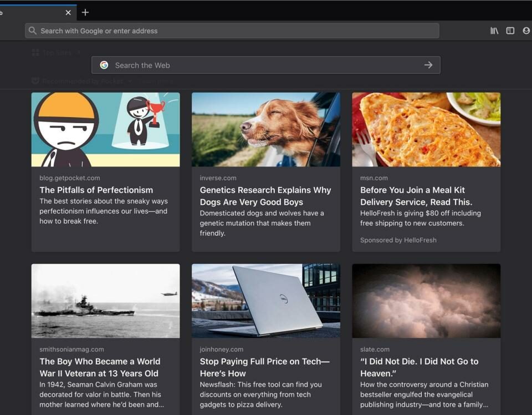Image resolution: width=532 pixels, height=415 pixels.
Task: Click slate.com source label
Action: (375, 349)
